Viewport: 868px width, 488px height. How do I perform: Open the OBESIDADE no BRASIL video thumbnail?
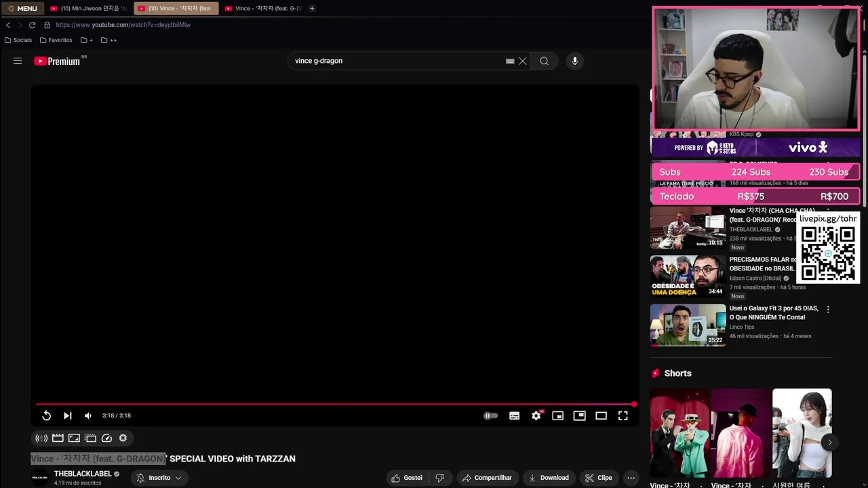point(688,277)
